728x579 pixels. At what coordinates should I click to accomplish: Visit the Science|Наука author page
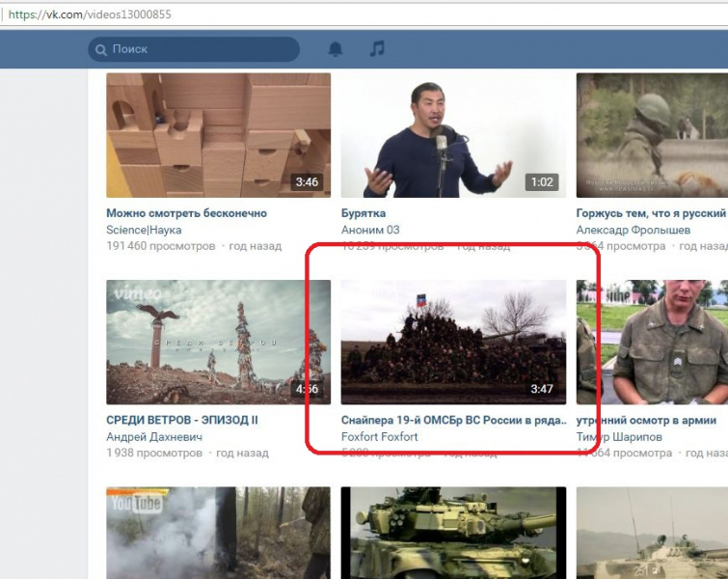[x=144, y=230]
